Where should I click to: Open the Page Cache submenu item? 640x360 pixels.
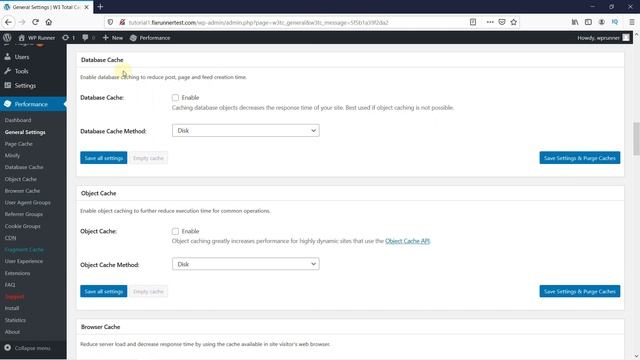pos(19,144)
